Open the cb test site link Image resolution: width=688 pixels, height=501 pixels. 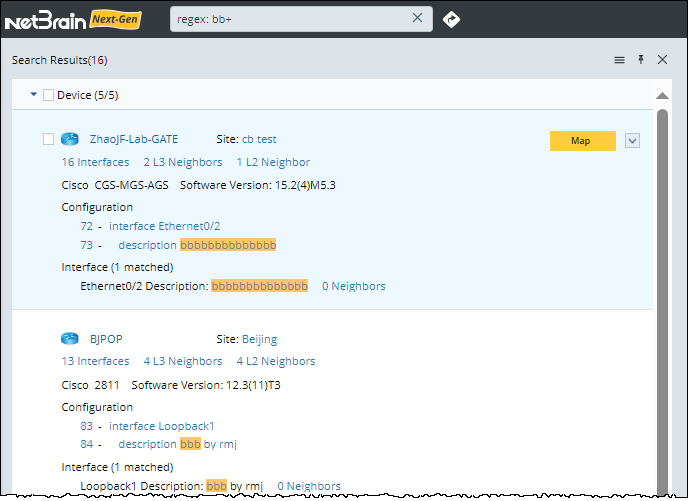[x=259, y=139]
